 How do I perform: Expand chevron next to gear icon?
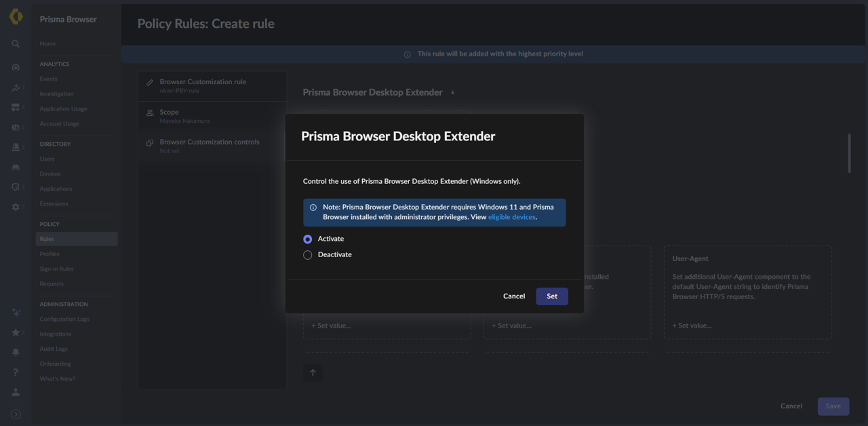point(23,207)
